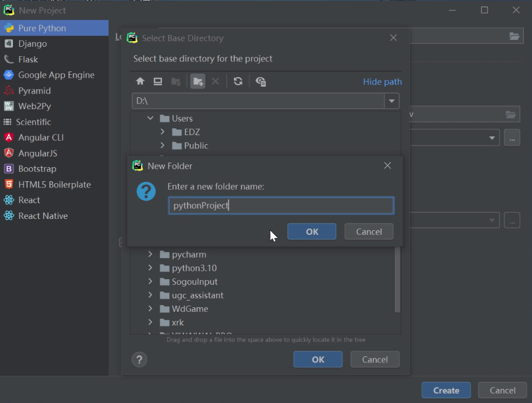Select the ugc_assistant folder in tree
Viewport: 532px width, 403px height.
[x=197, y=295]
